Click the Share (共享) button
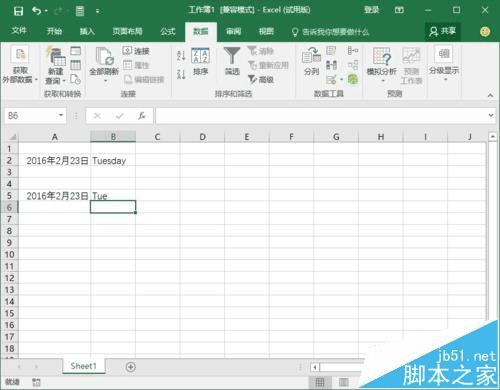The image size is (500, 390). tap(442, 31)
